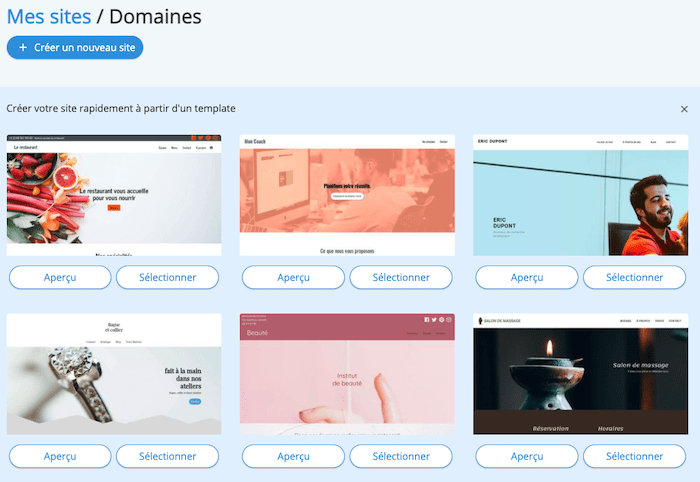Select the Salon de massage template
The height and width of the screenshot is (482, 700).
[x=634, y=456]
